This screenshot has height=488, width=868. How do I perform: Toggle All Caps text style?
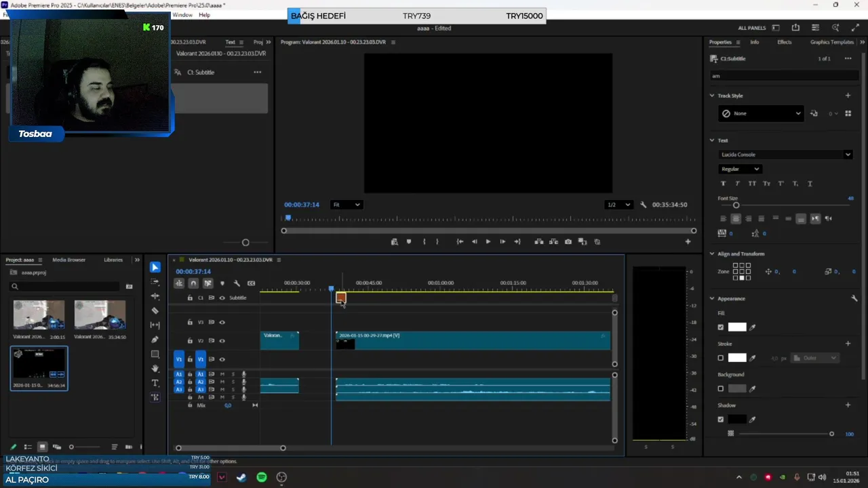click(x=752, y=184)
